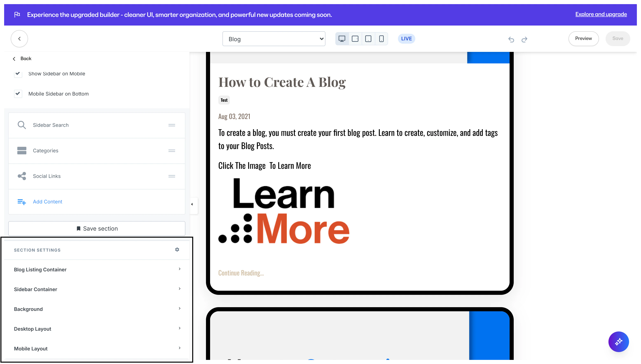Viewport: 641px width, 364px height.
Task: Toggle Mobile Sidebar on Bottom checkbox
Action: [x=18, y=94]
